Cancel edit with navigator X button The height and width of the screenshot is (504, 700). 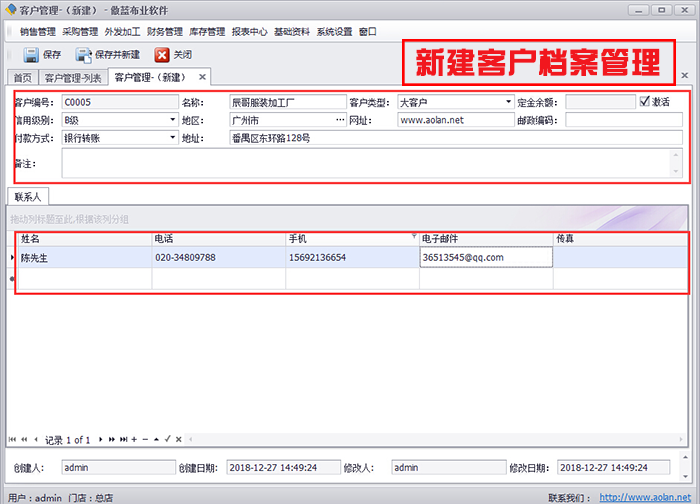coord(178,439)
